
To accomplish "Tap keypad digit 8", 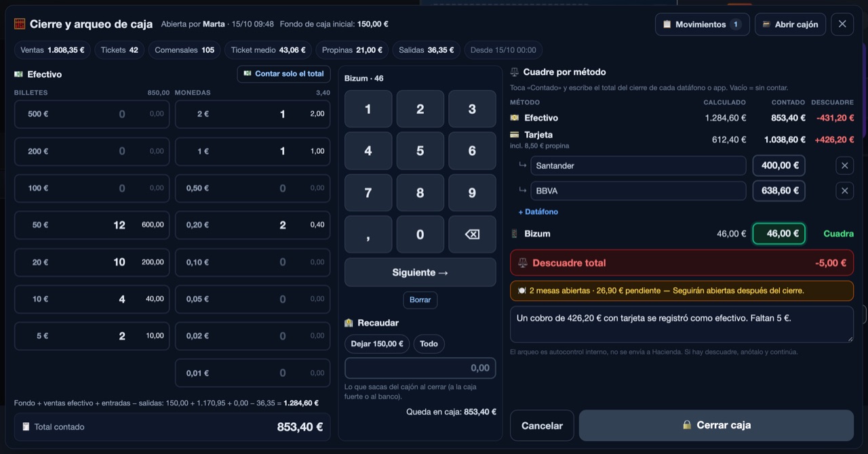I will click(420, 192).
